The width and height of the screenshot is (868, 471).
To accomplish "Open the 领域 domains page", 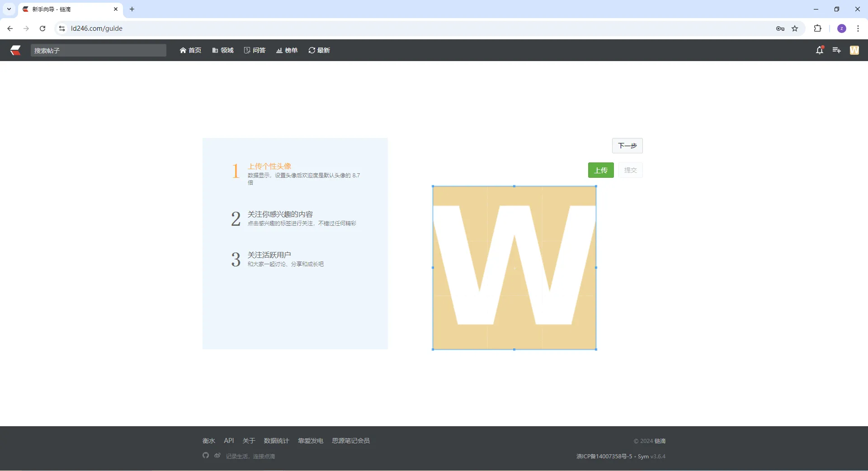I will 223,50.
